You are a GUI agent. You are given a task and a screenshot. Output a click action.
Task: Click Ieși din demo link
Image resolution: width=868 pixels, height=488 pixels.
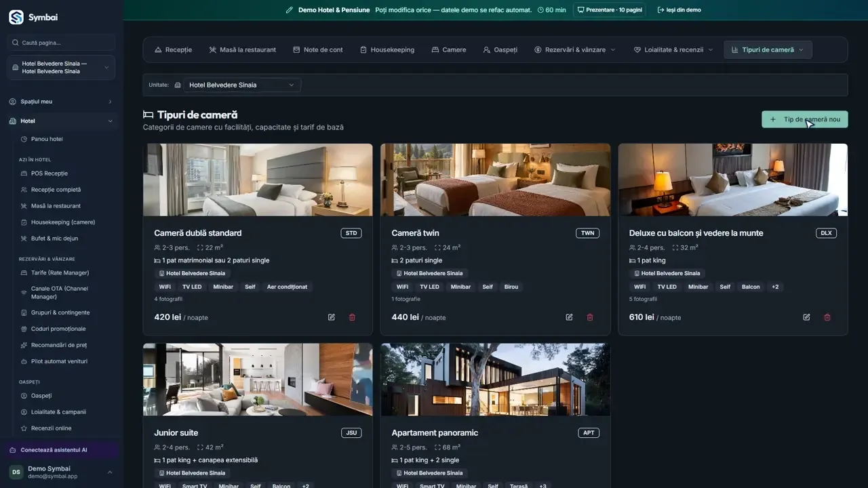(x=679, y=10)
